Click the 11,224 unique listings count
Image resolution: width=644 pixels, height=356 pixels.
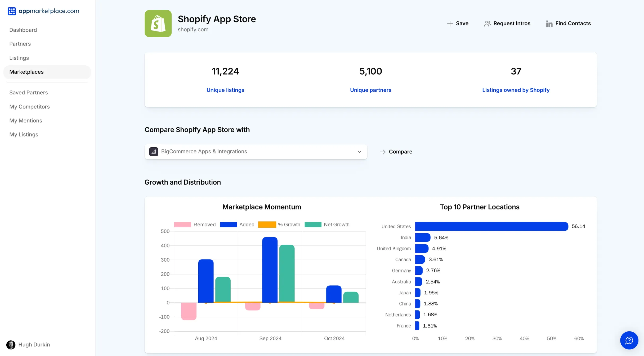pos(225,71)
